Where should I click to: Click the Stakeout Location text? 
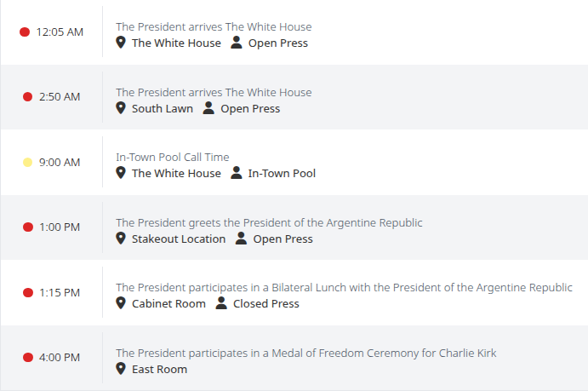[179, 239]
